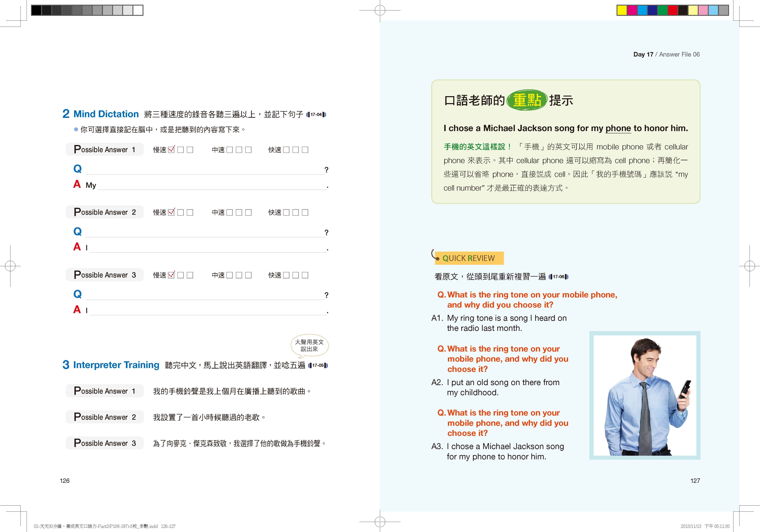760x532 pixels.
Task: Click the 17-06 audio track icon
Action: [558, 277]
